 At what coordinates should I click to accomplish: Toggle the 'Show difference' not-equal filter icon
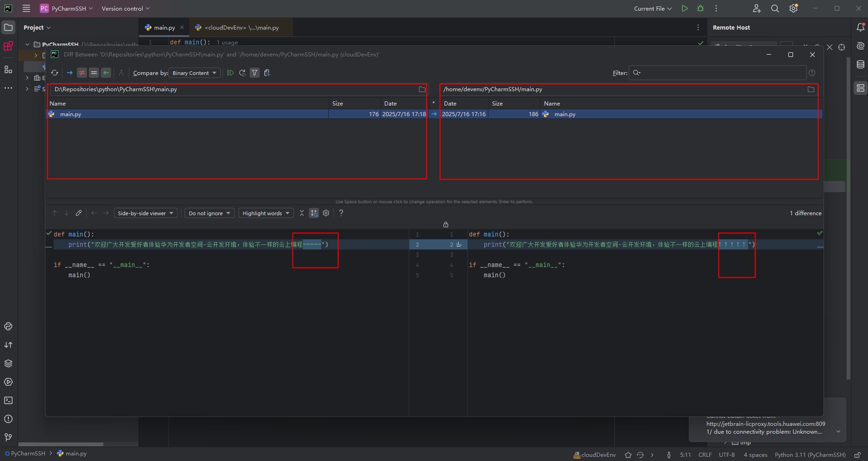click(x=81, y=73)
